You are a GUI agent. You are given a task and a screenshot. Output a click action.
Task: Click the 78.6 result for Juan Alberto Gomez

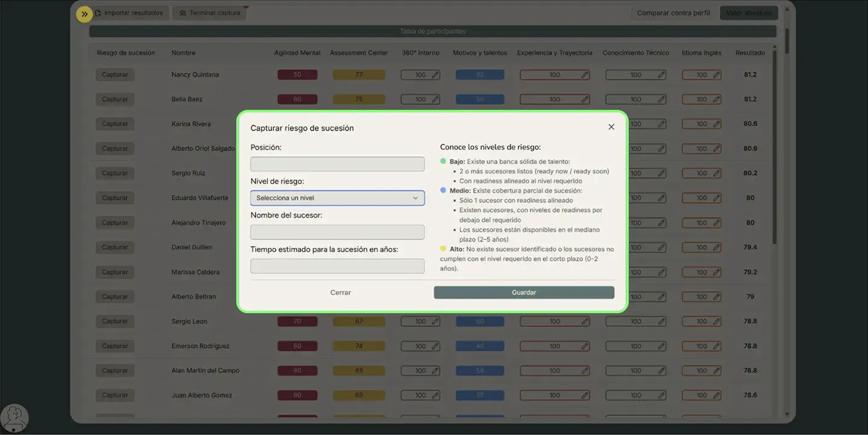click(750, 396)
